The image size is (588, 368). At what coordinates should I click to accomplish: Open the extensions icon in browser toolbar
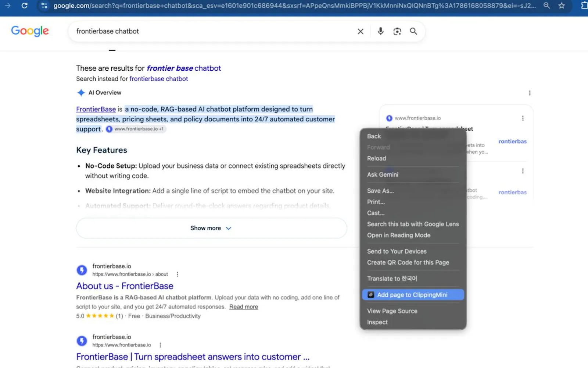coord(584,6)
